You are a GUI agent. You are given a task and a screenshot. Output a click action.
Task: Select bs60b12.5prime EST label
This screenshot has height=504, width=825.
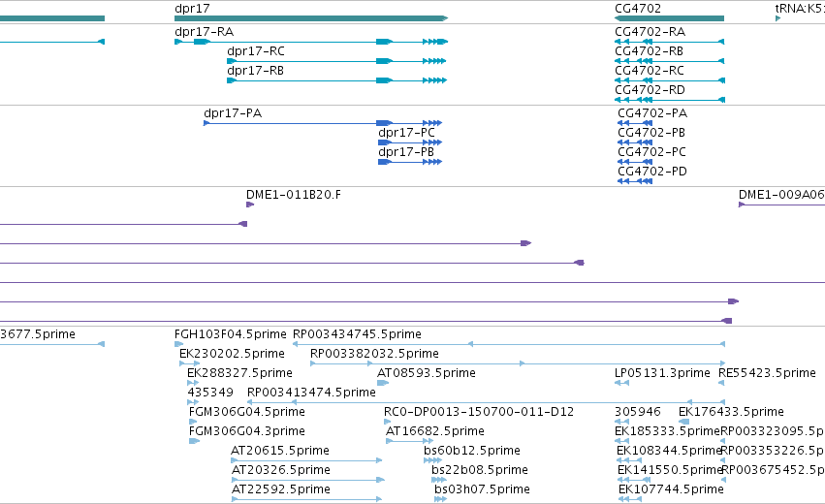472,451
